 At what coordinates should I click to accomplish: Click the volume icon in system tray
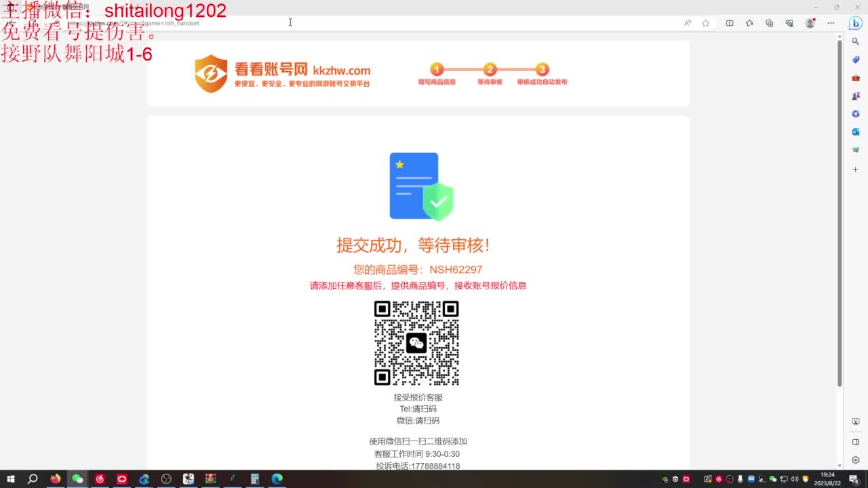[x=795, y=479]
